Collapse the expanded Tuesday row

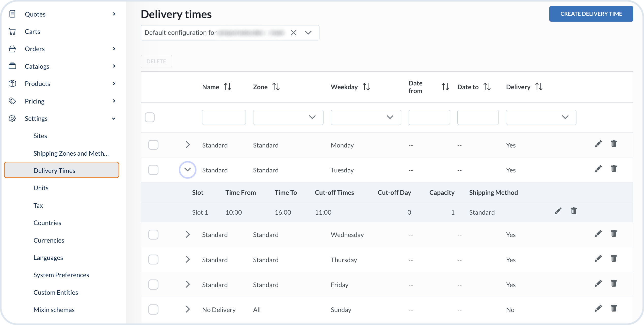pos(187,170)
